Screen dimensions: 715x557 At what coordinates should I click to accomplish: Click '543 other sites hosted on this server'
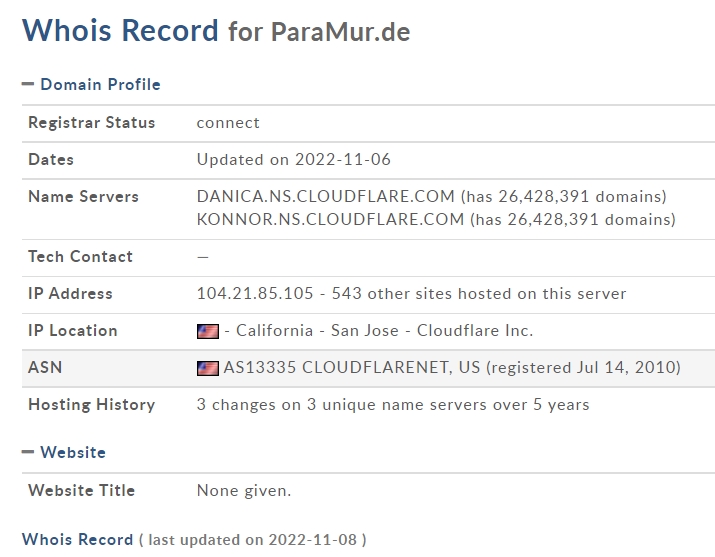coord(479,294)
